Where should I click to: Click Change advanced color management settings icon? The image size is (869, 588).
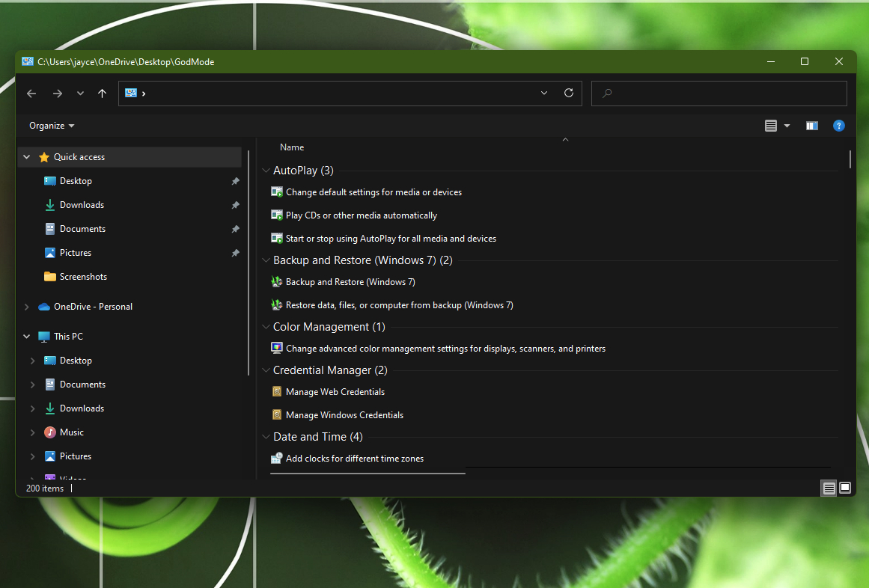tap(276, 349)
